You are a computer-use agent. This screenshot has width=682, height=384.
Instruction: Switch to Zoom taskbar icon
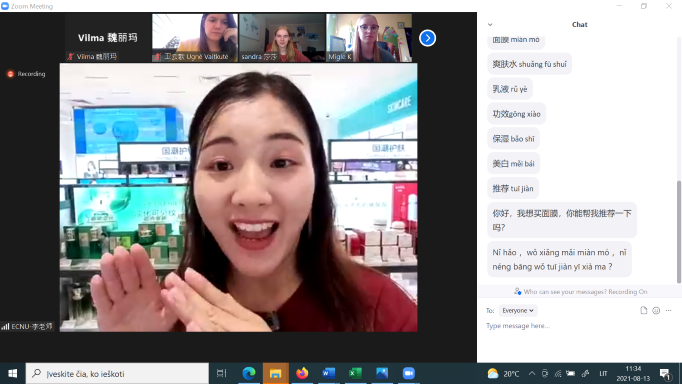coord(408,373)
